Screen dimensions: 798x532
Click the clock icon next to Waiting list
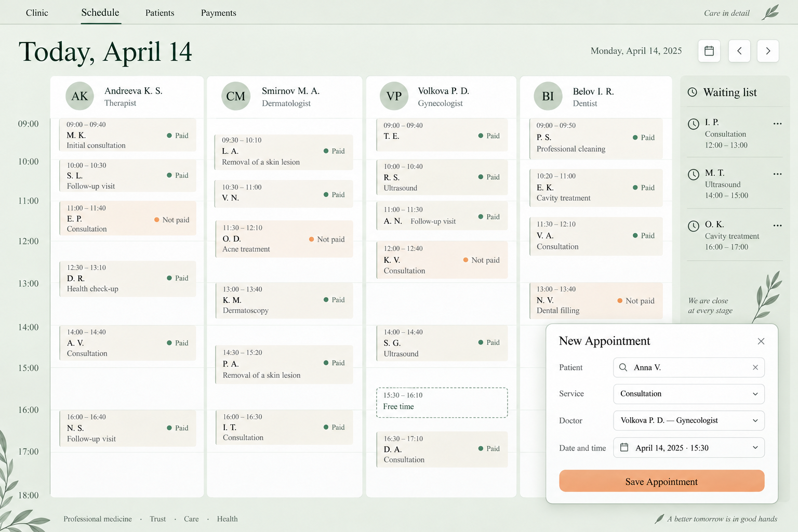click(693, 92)
